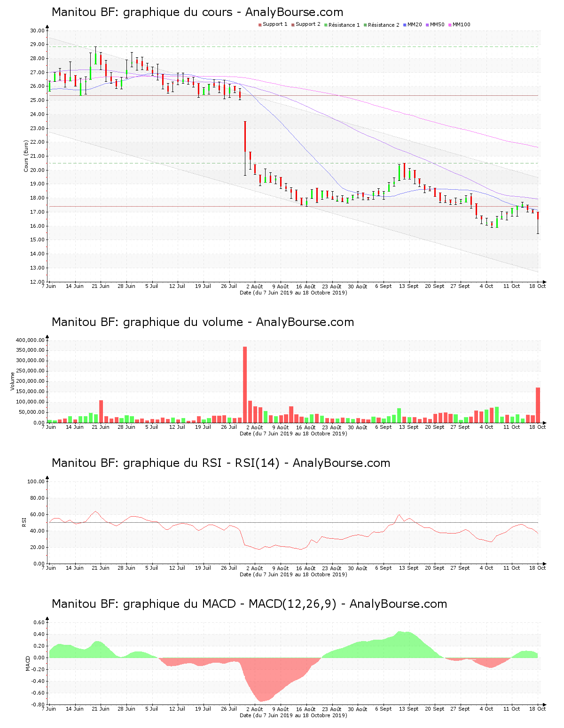Click the 'RSI' vertical axis label
This screenshot has width=564, height=728.
[23, 522]
